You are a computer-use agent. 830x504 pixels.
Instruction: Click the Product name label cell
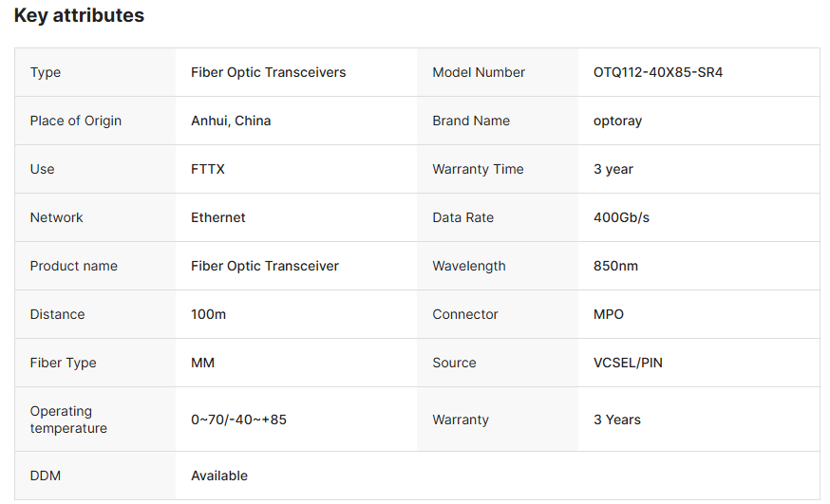[95, 266]
